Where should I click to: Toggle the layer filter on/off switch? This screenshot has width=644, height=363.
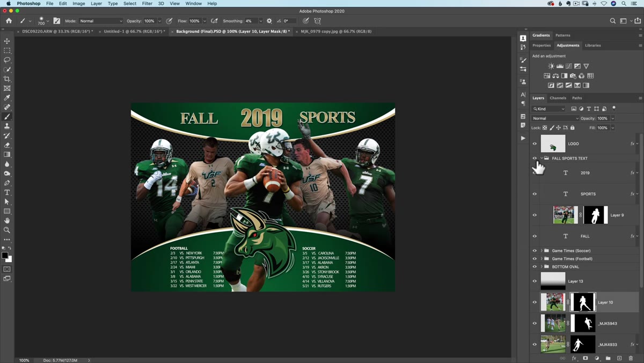click(x=614, y=108)
